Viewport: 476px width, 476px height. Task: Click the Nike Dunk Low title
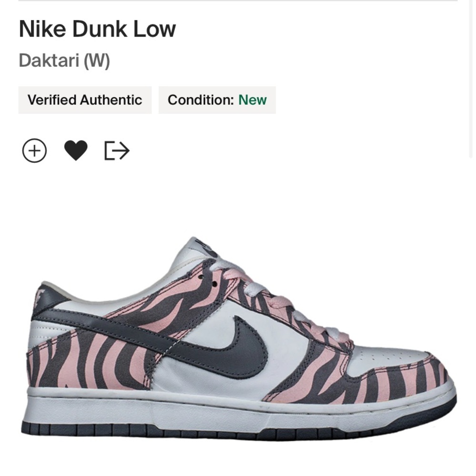click(x=97, y=29)
